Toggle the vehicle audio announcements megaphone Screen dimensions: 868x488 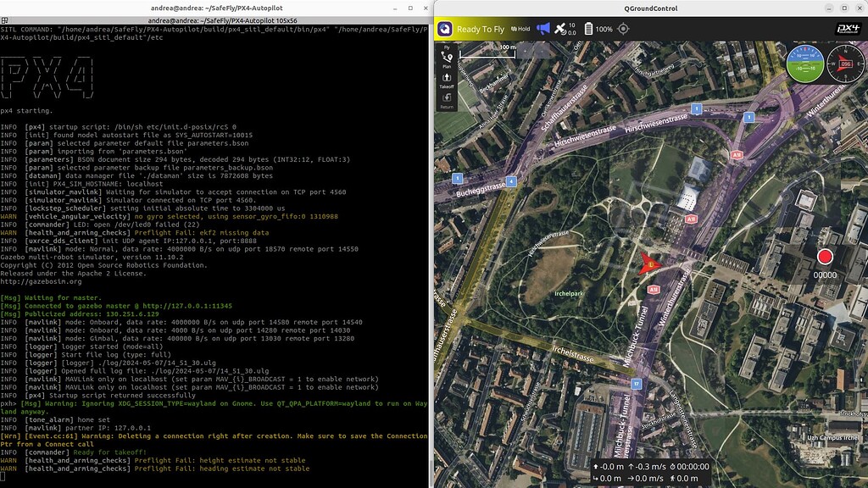(x=542, y=28)
